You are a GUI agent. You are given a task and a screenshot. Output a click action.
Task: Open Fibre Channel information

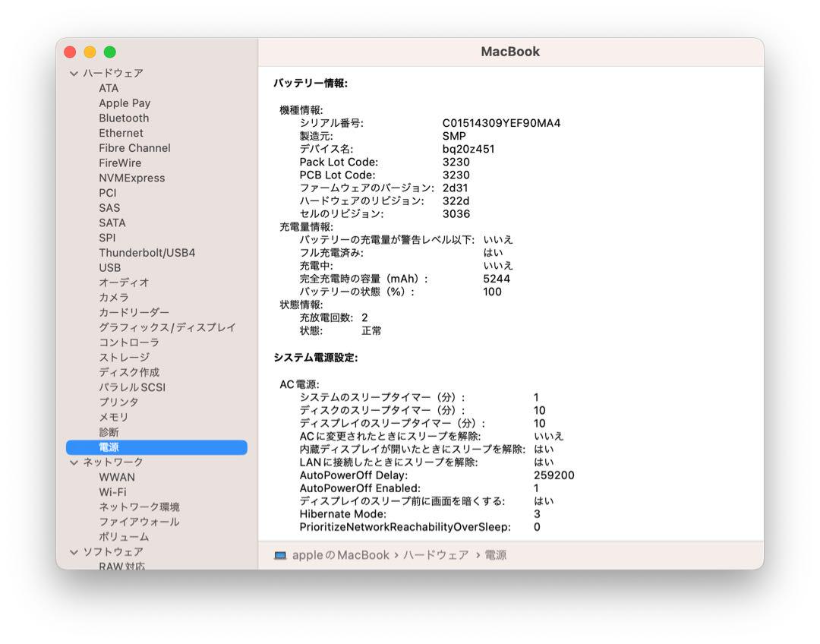[x=134, y=148]
